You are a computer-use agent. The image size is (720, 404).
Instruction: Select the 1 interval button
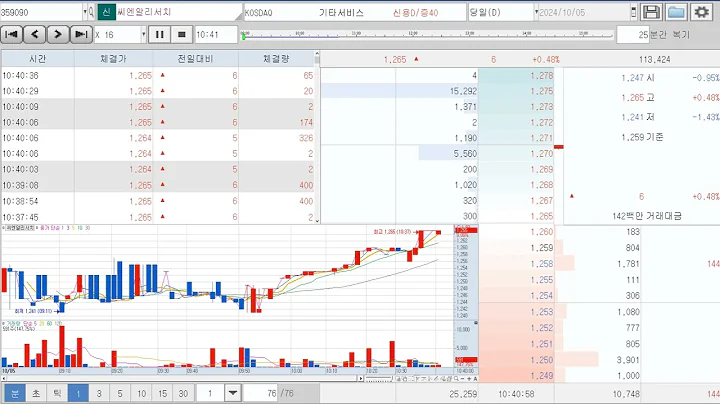78,393
